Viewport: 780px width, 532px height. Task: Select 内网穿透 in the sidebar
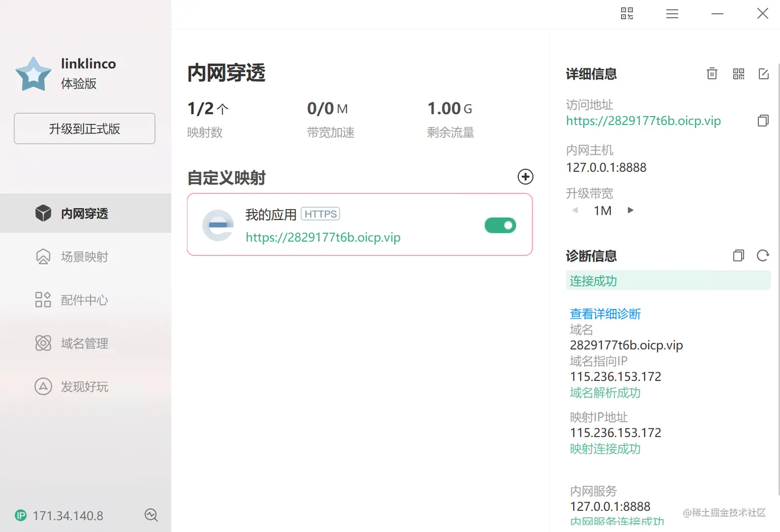tap(86, 213)
